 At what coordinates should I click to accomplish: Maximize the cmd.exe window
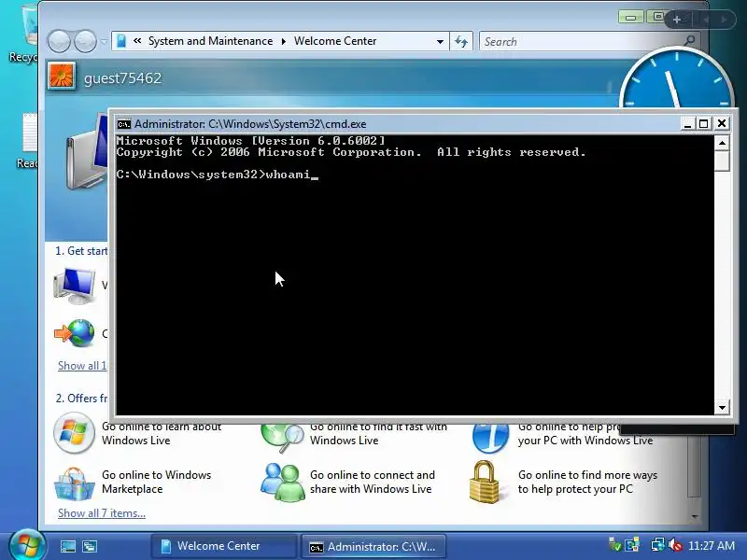(x=704, y=124)
